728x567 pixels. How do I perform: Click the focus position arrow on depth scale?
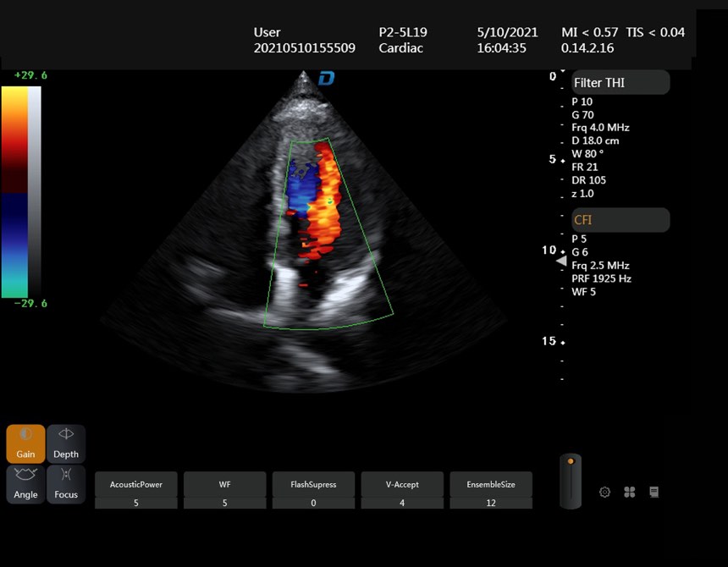(560, 262)
